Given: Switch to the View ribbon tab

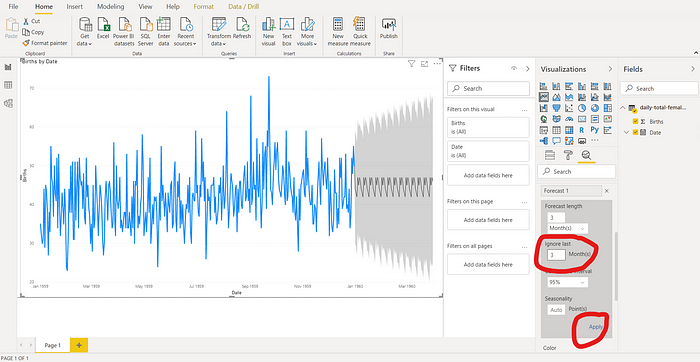Looking at the screenshot, I should (x=145, y=7).
